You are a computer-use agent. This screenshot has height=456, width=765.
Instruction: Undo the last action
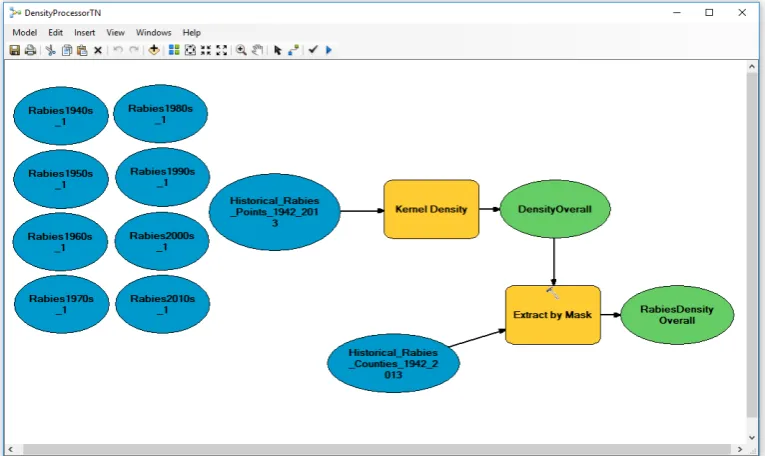[118, 50]
